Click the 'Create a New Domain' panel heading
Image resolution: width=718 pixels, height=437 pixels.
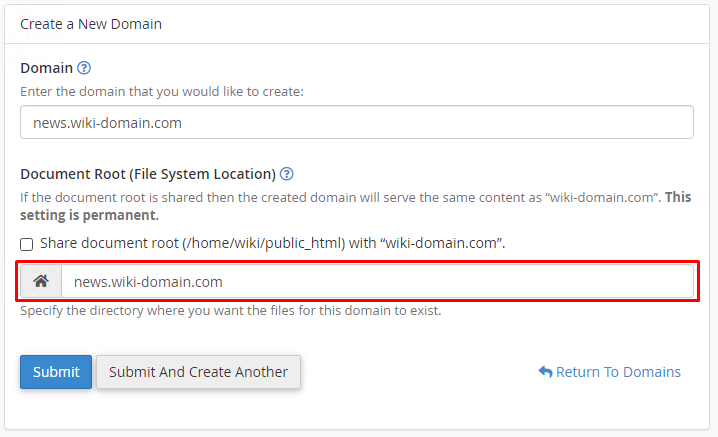click(x=91, y=24)
